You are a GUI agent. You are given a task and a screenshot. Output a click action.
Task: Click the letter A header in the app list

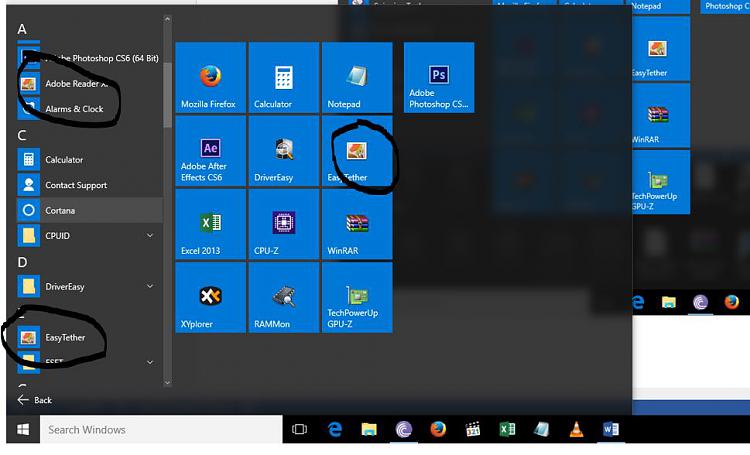(22, 29)
